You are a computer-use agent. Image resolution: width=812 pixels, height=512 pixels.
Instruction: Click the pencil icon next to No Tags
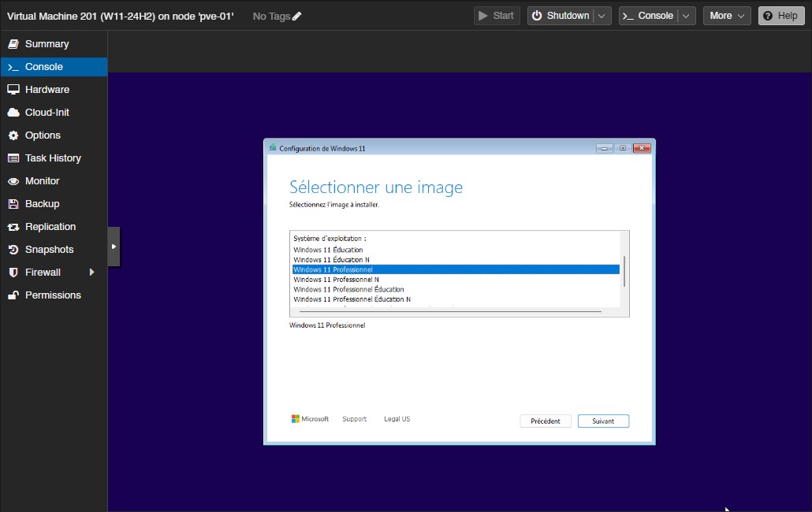(297, 15)
